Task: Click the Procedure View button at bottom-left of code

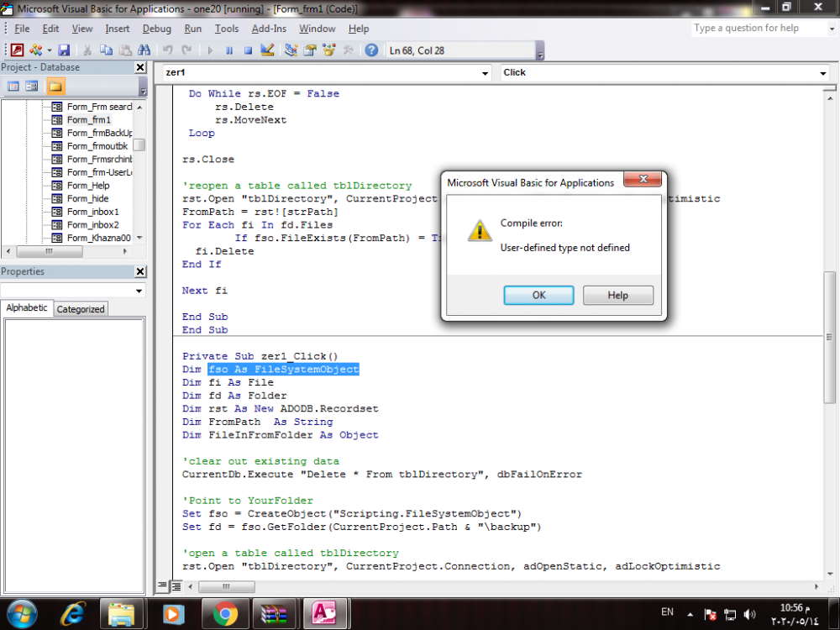Action: click(x=162, y=585)
